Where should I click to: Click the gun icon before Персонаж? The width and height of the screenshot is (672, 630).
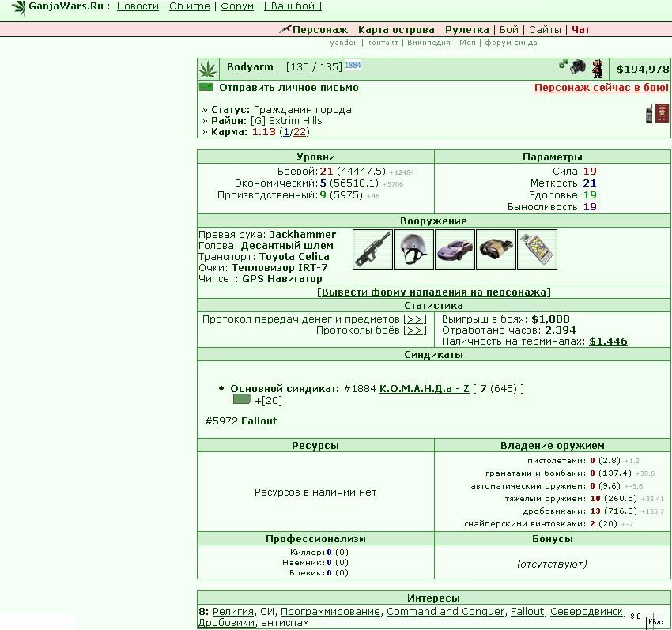[285, 29]
